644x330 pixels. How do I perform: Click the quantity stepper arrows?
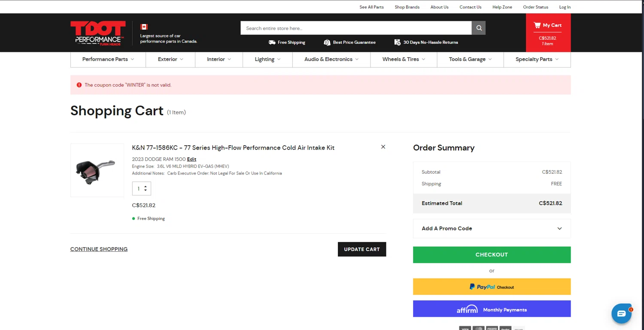pyautogui.click(x=146, y=188)
